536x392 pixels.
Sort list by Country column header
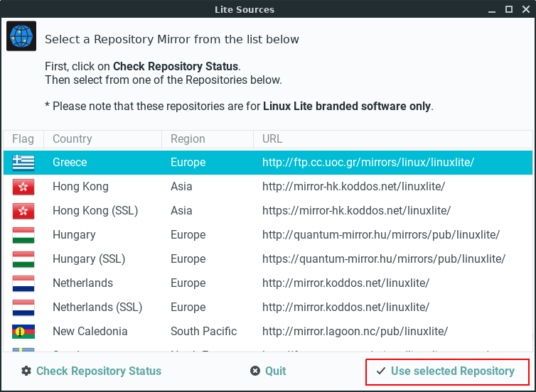point(102,139)
